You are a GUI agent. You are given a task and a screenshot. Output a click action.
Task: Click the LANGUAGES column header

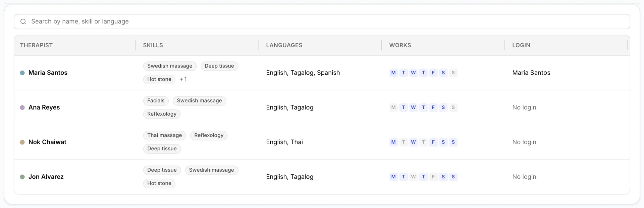point(284,45)
